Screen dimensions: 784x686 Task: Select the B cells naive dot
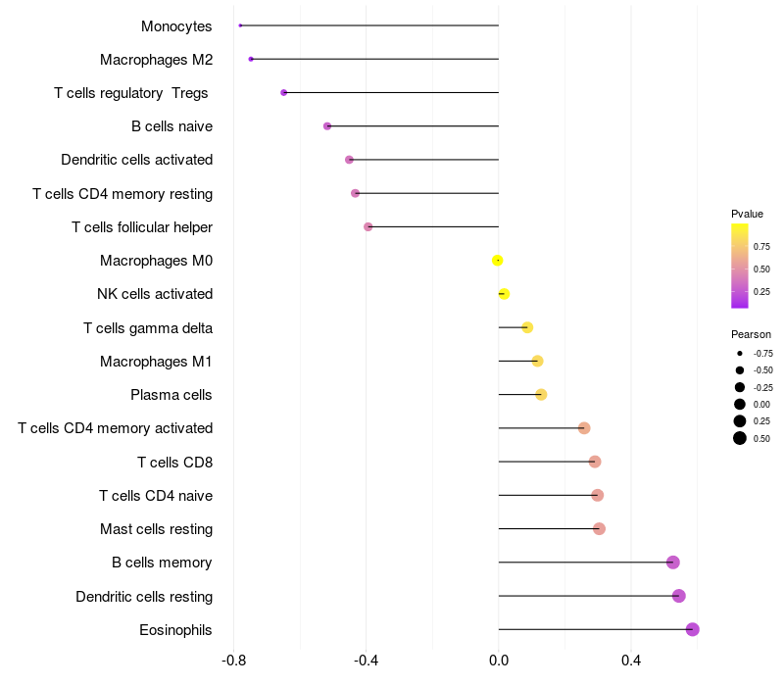(327, 126)
